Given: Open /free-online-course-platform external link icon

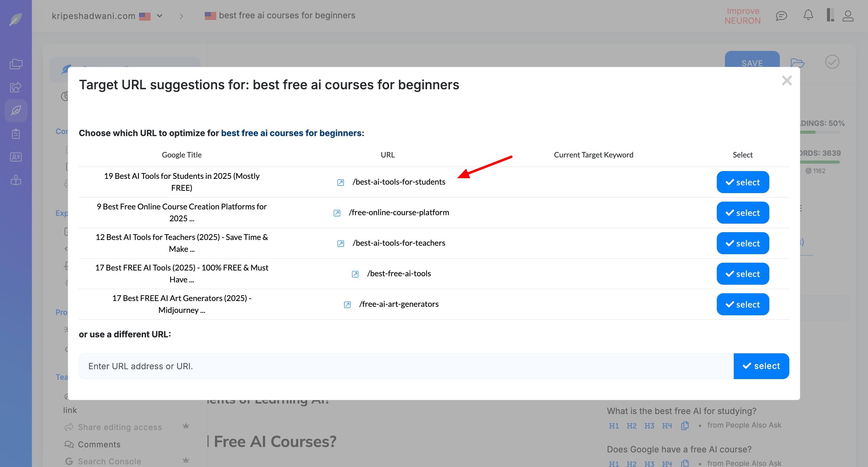Looking at the screenshot, I should click(x=337, y=213).
